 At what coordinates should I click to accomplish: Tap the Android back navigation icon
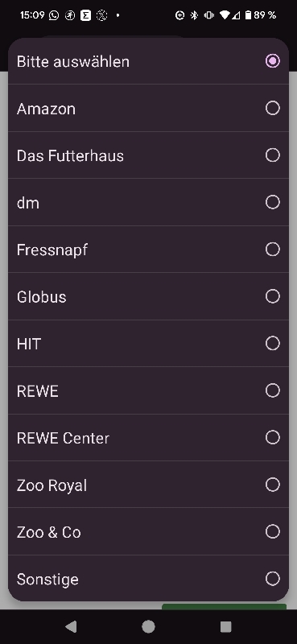(71, 627)
